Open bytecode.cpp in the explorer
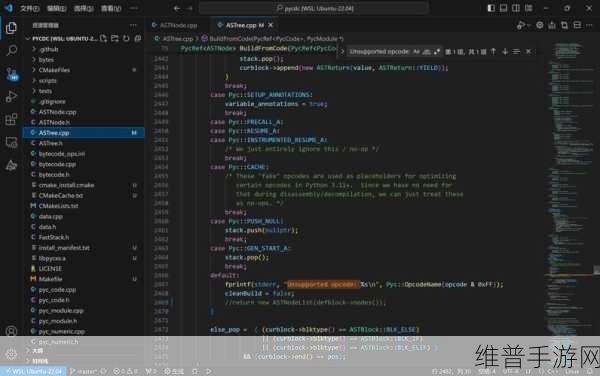This screenshot has height=376, width=600. tap(84, 164)
